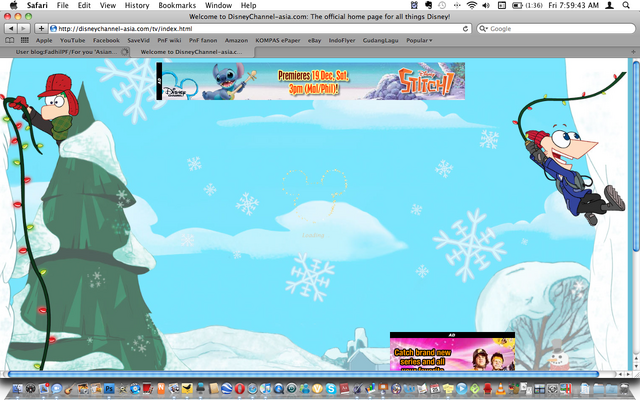The height and width of the screenshot is (400, 640).
Task: Click the pink Catch brand new series ad
Action: pos(452,351)
